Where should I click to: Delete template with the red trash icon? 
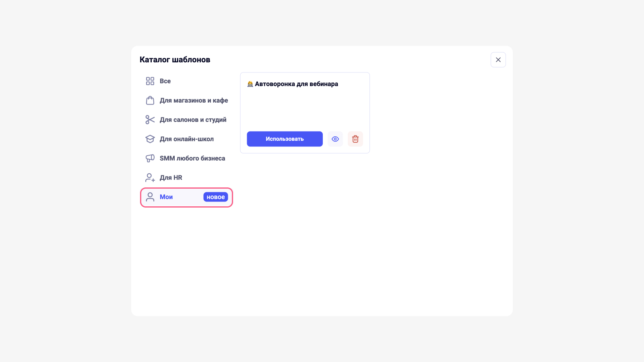coord(355,139)
